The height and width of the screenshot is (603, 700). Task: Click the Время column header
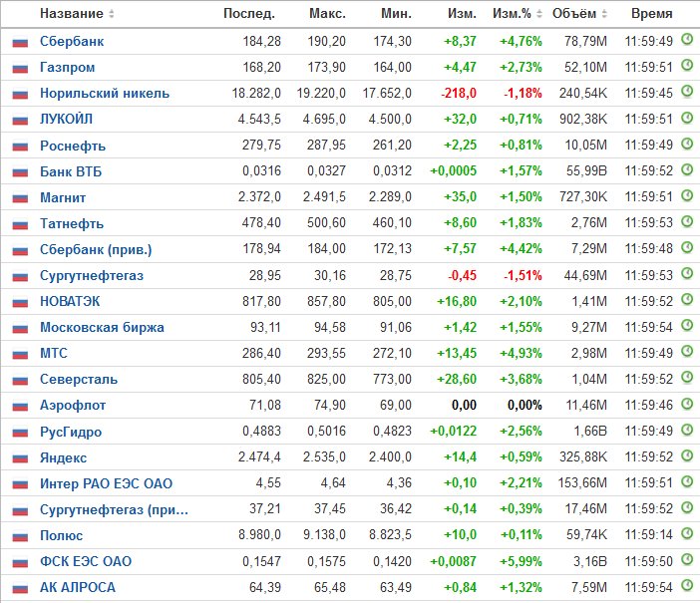click(x=651, y=14)
